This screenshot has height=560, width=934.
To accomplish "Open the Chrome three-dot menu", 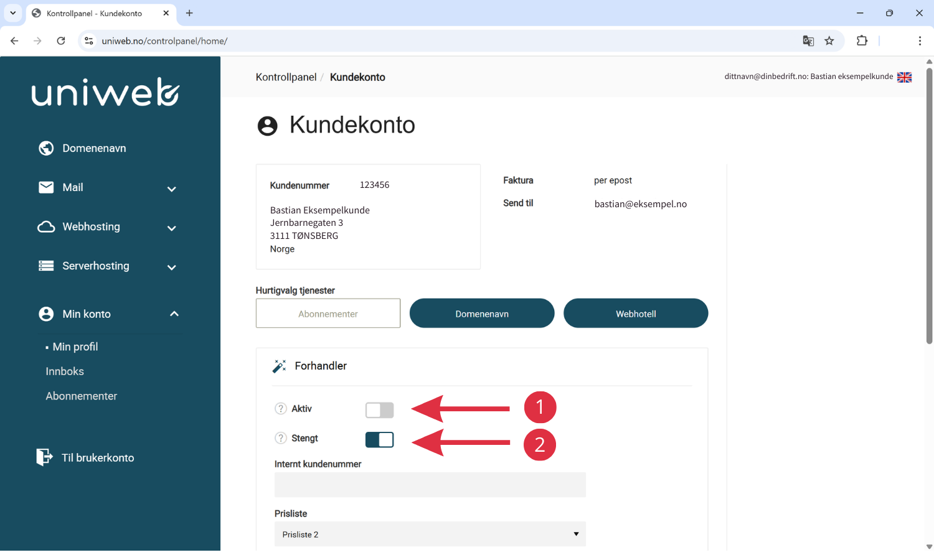I will (920, 41).
